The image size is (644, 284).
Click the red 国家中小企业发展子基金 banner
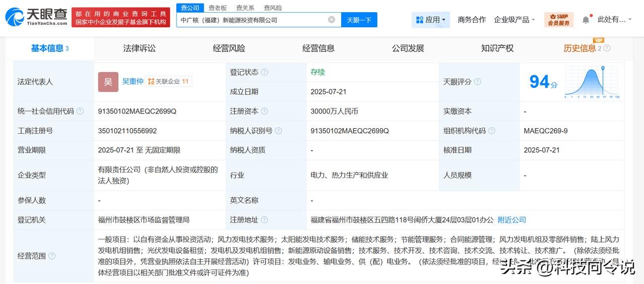coord(120,17)
